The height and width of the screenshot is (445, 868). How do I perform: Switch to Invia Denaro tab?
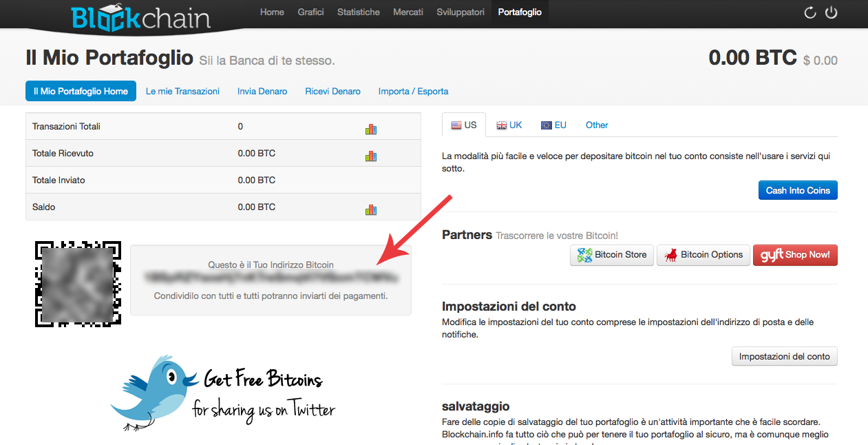(x=262, y=91)
